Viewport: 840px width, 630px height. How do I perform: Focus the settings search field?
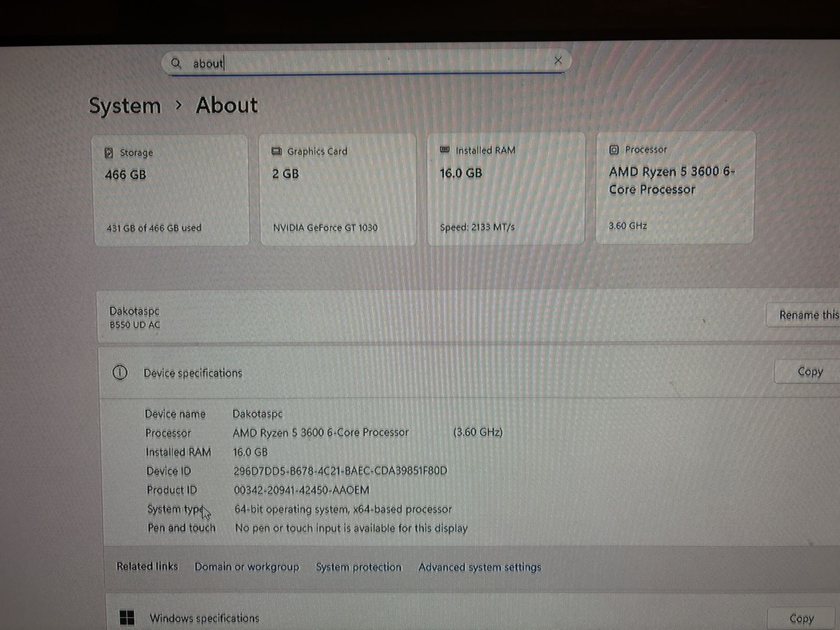pyautogui.click(x=366, y=62)
